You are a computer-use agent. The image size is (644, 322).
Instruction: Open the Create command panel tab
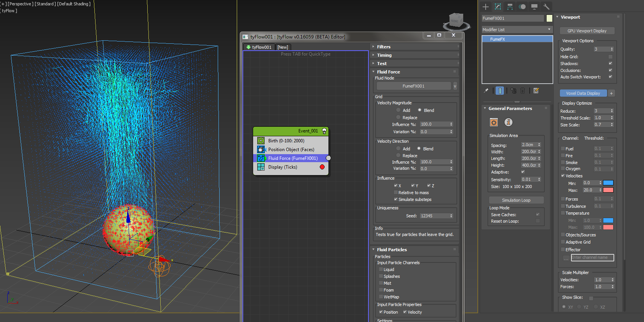(x=486, y=7)
